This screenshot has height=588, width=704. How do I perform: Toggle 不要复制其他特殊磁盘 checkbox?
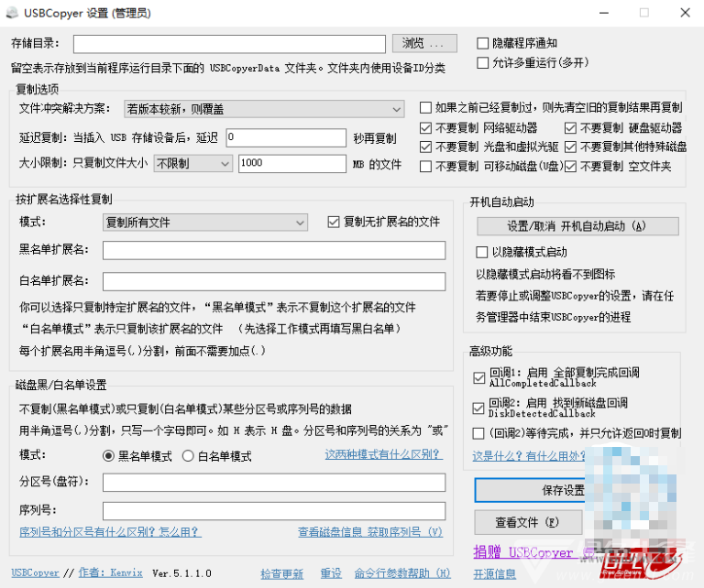point(570,147)
